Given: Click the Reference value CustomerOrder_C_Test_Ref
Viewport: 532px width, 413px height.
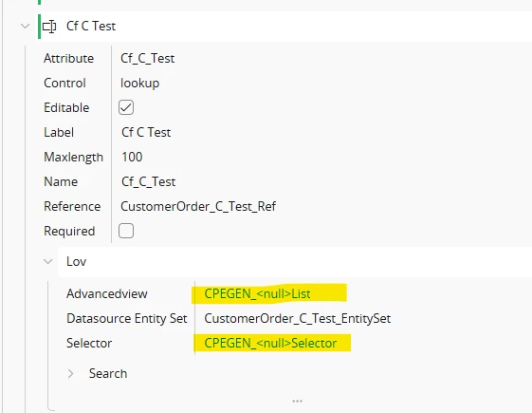Looking at the screenshot, I should pyautogui.click(x=198, y=207).
